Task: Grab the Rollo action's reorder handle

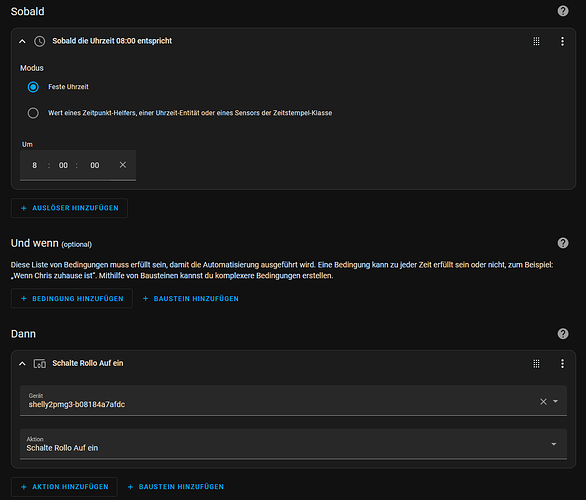Action: click(536, 364)
